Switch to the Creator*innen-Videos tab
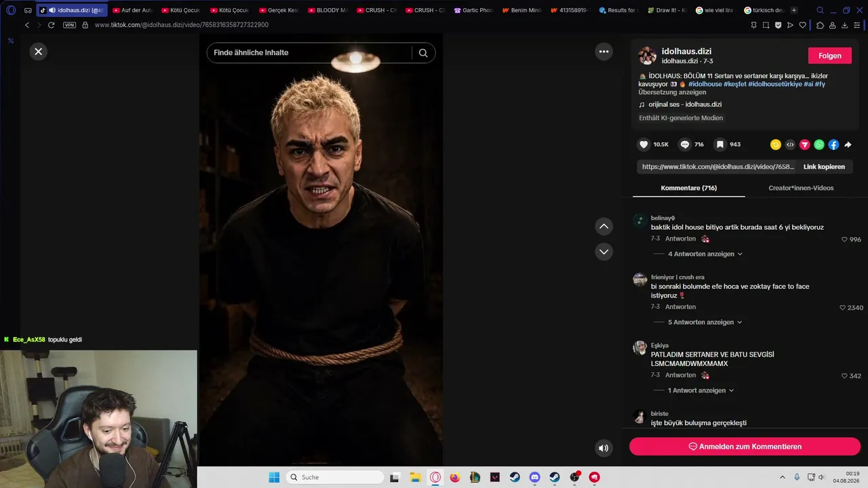Viewport: 868px width, 488px height. 801,188
